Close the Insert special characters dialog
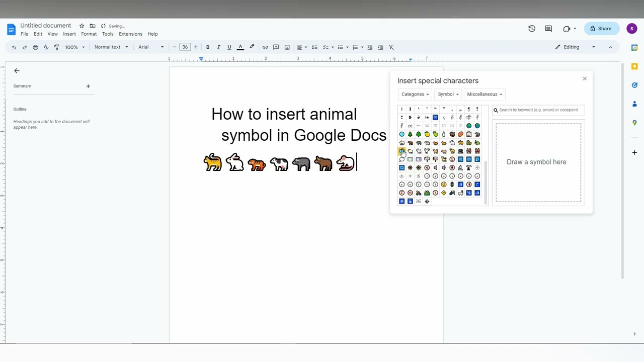 585,79
